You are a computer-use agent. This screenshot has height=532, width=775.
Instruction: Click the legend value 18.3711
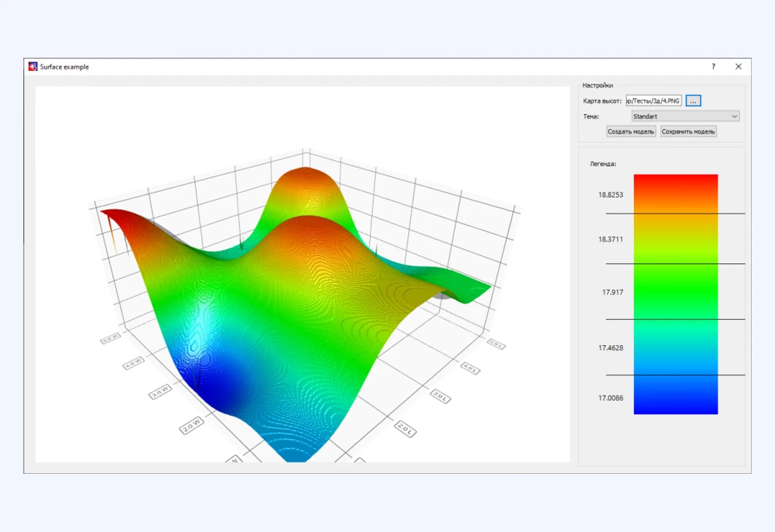pos(610,239)
